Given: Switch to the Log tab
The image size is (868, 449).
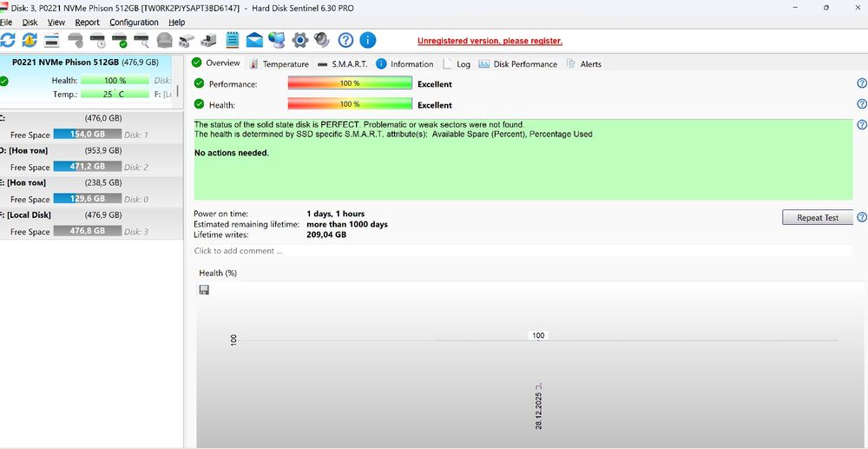Looking at the screenshot, I should tap(457, 63).
